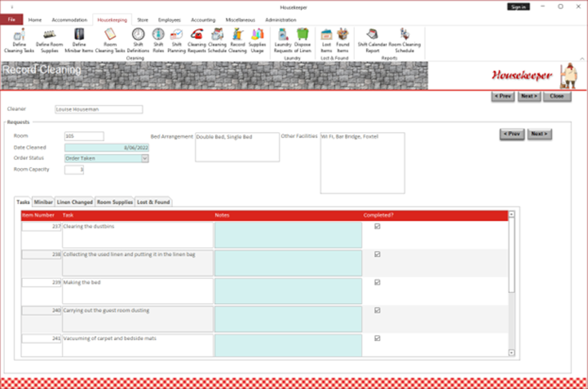Expand the Order Status dropdown
Viewport: 588px width, 389px height.
tap(145, 158)
